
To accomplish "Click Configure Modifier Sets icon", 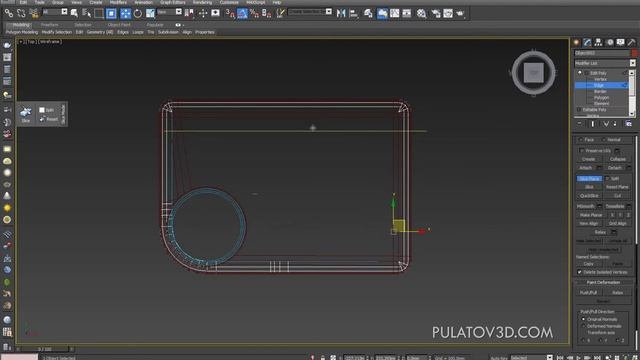I will pyautogui.click(x=629, y=124).
